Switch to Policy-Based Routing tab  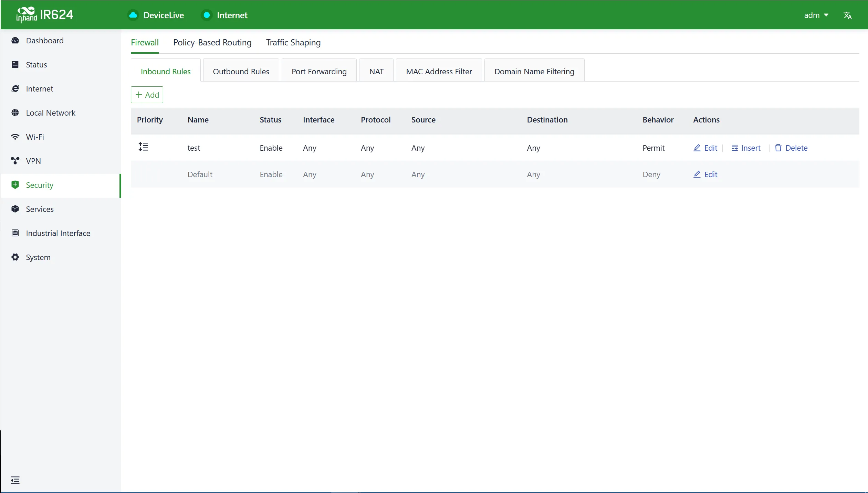(212, 42)
